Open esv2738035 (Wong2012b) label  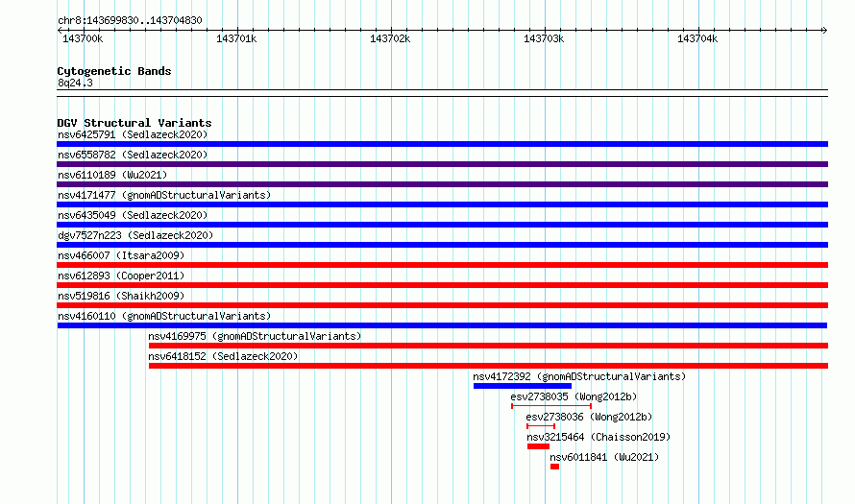[574, 396]
